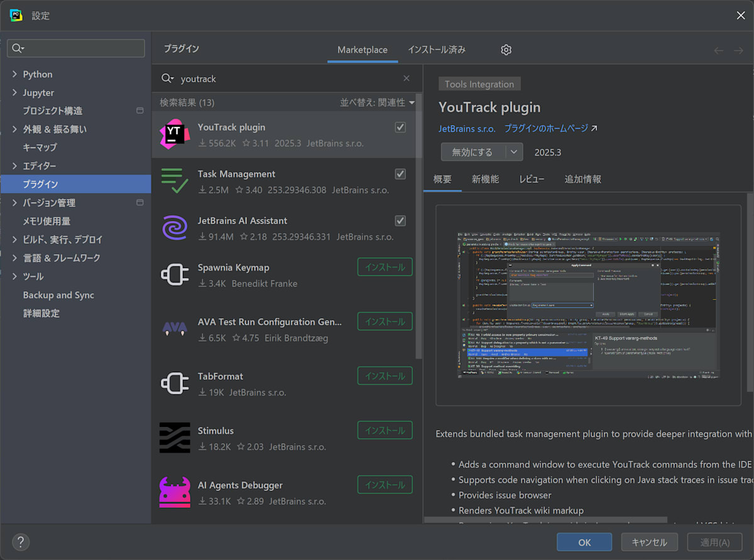Expand the バージョン管理 node
754x560 pixels.
(x=14, y=202)
